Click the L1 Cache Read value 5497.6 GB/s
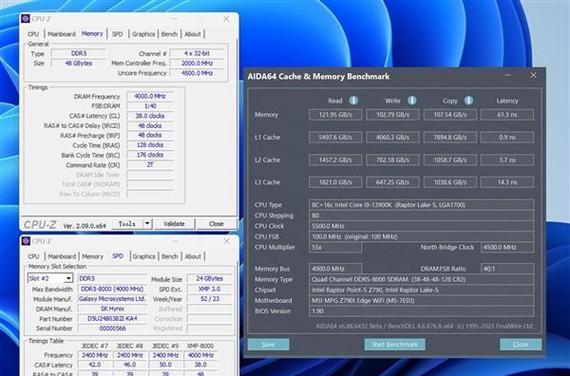The image size is (570, 376). pos(335,137)
